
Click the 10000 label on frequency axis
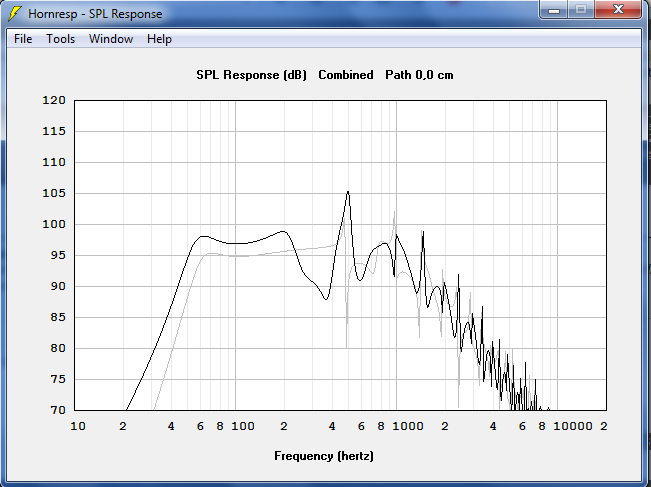tap(573, 426)
